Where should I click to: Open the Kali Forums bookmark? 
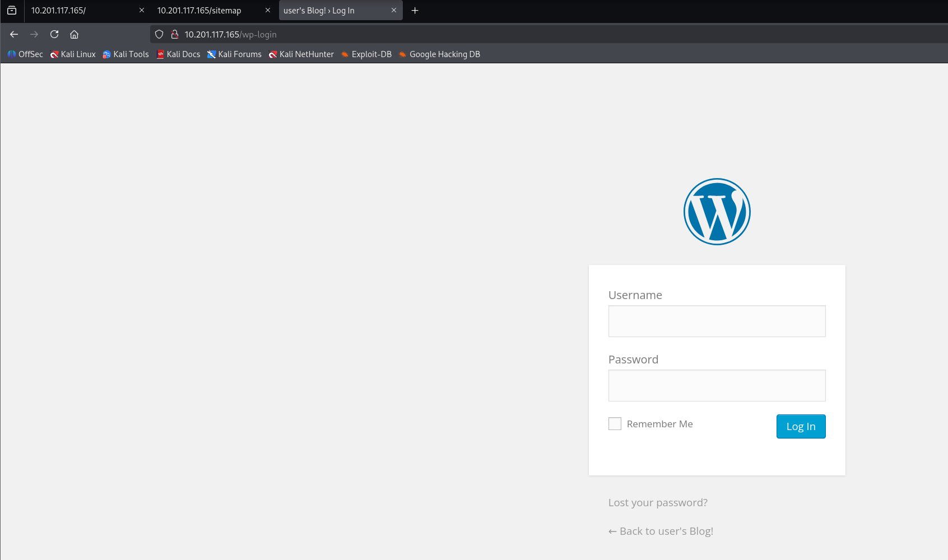click(x=234, y=54)
